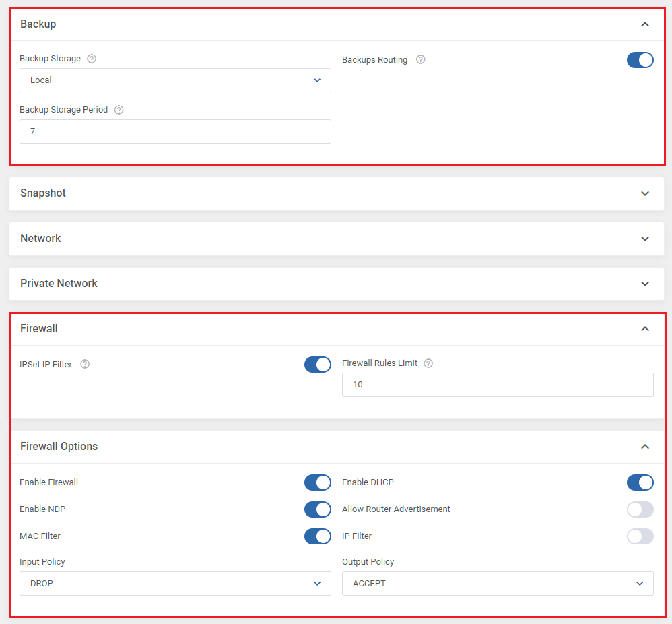Click the Input Policy label
Image resolution: width=672 pixels, height=624 pixels.
tap(42, 562)
